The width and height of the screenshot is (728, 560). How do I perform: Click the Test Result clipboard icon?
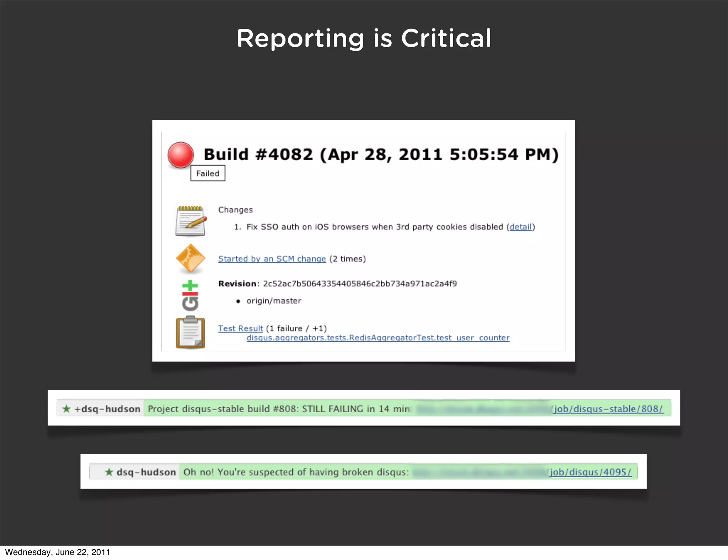pyautogui.click(x=191, y=333)
